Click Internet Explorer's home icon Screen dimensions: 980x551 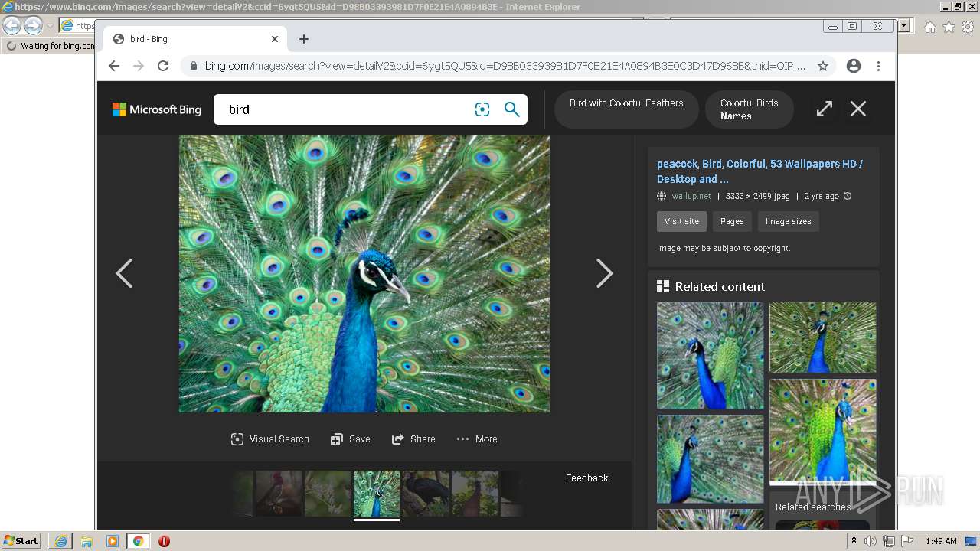coord(929,27)
